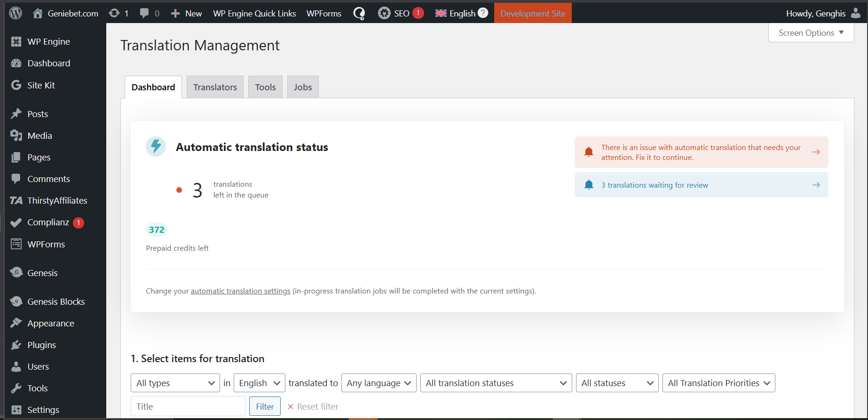
Task: Click the Dashboard gauge icon in sidebar
Action: (16, 63)
